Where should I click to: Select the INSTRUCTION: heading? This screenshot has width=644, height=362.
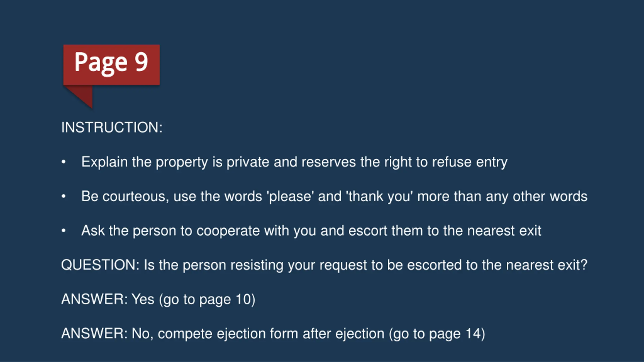(x=112, y=127)
